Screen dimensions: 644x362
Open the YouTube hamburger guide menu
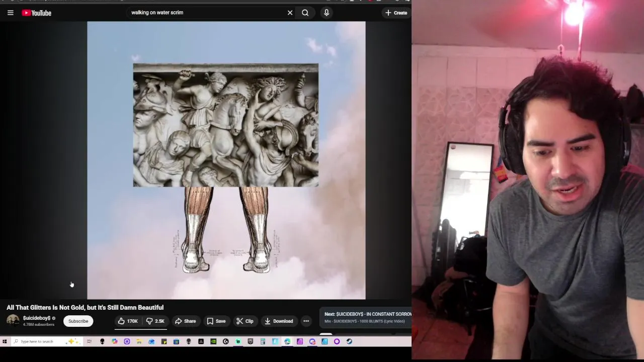10,13
